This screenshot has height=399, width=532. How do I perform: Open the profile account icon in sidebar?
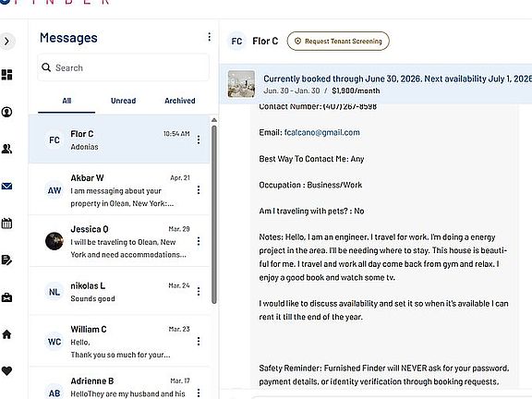pyautogui.click(x=6, y=112)
